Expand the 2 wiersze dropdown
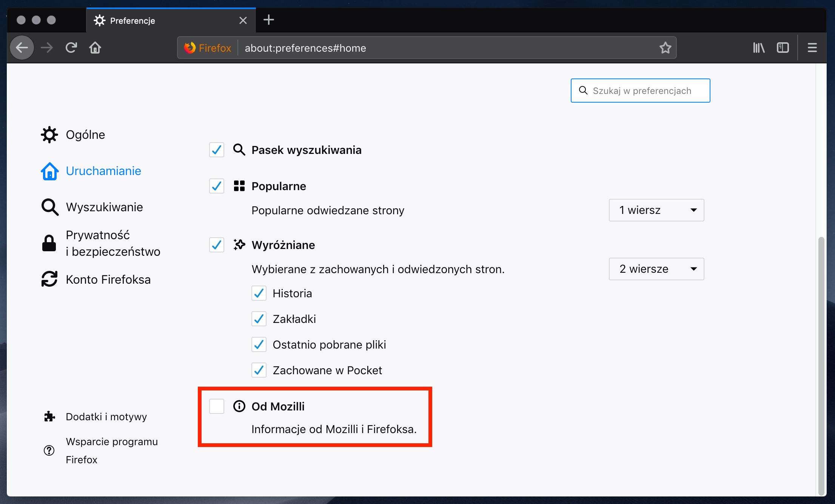 [656, 269]
